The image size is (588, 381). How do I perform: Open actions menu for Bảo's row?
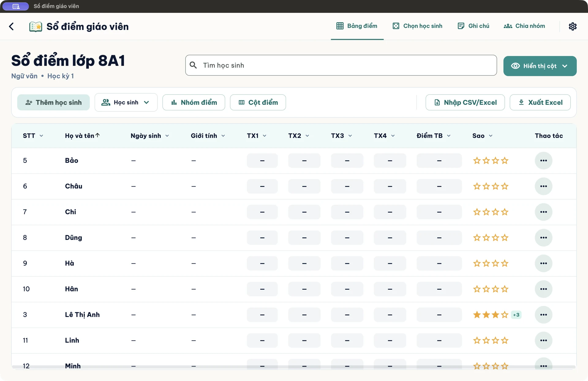(544, 161)
